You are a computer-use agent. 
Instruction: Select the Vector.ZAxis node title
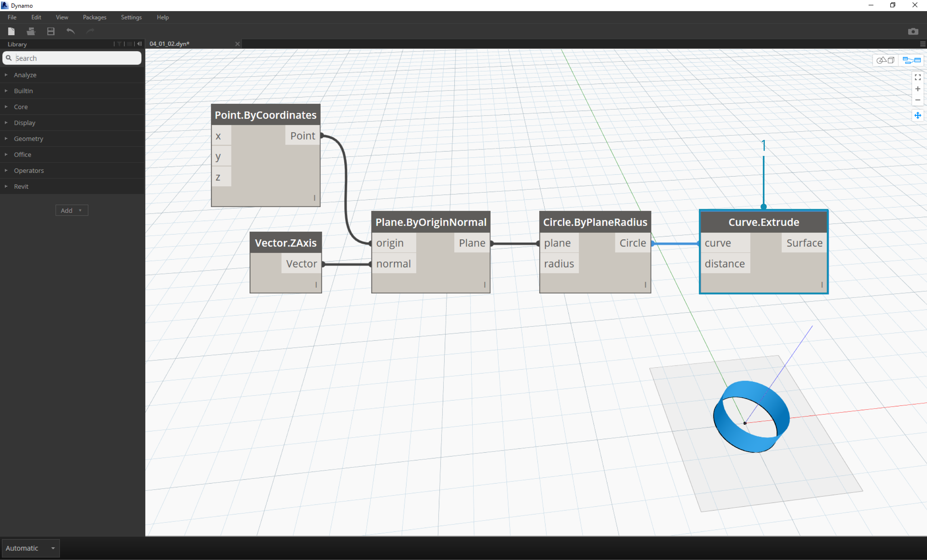[286, 242]
